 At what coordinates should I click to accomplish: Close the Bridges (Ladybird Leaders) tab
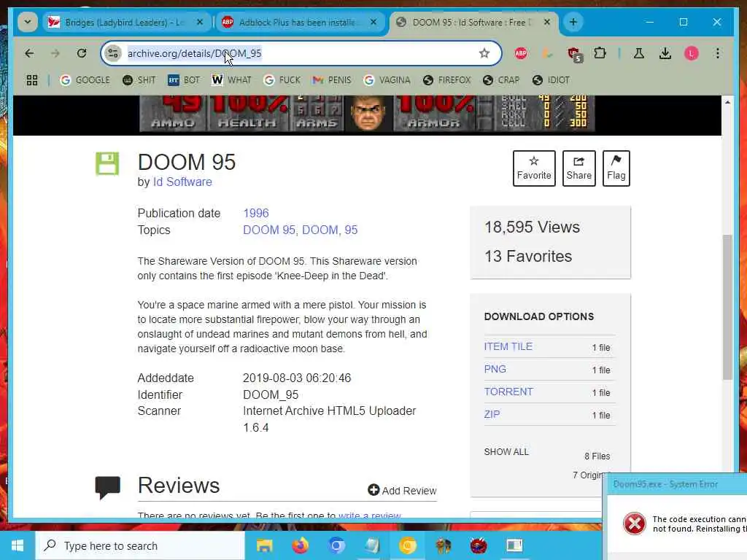click(x=200, y=22)
